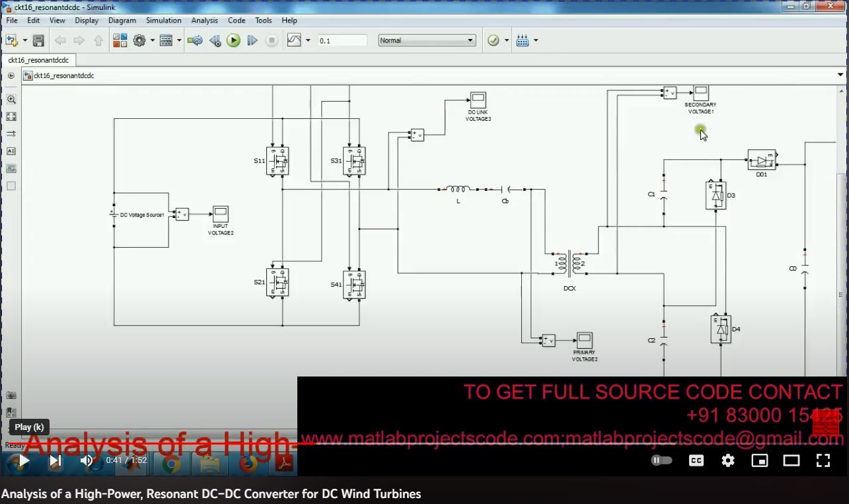Save the model with the floppy disk icon
Viewport: 849px width, 504px height.
tap(38, 41)
